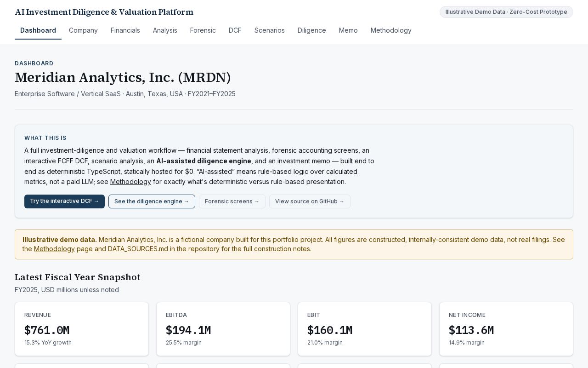Select the EBIT $160.1M value
The width and height of the screenshot is (588, 368).
click(x=330, y=330)
